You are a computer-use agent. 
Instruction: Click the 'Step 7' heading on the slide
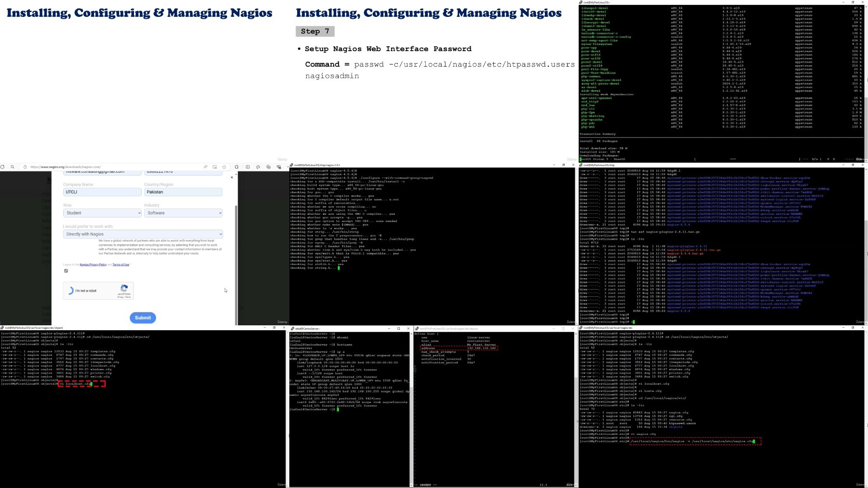pos(315,31)
